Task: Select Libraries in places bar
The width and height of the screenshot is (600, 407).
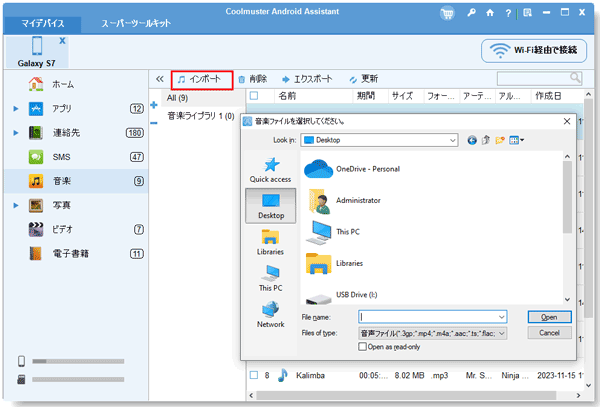Action: pyautogui.click(x=271, y=242)
